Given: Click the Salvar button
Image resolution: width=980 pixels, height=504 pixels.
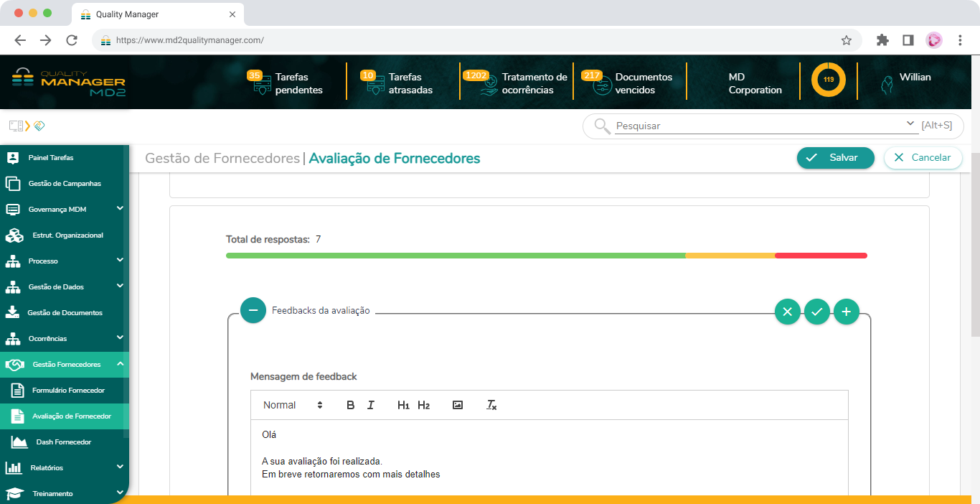Looking at the screenshot, I should pyautogui.click(x=835, y=158).
